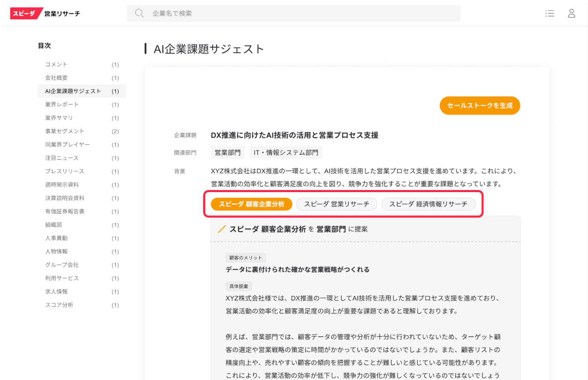Jump to 業界レポート section
Viewport: 588px width, 380px height.
click(62, 105)
